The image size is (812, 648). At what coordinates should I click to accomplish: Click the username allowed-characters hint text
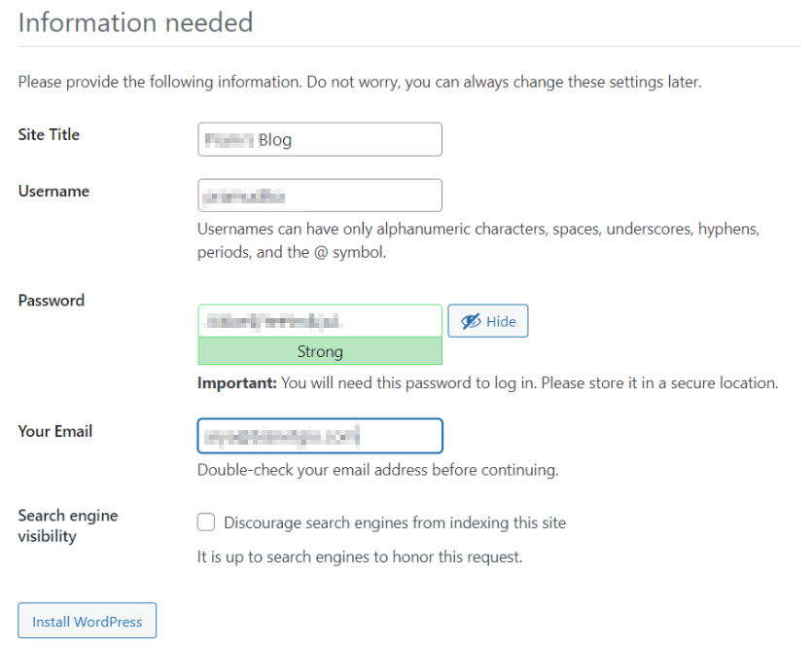[477, 240]
